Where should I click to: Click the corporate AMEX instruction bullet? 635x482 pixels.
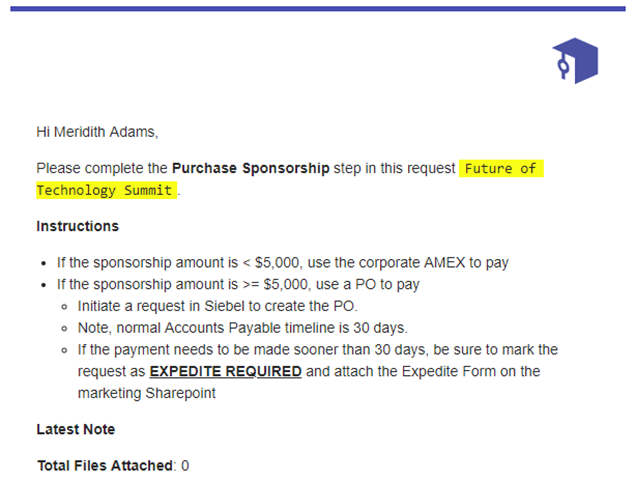point(283,263)
